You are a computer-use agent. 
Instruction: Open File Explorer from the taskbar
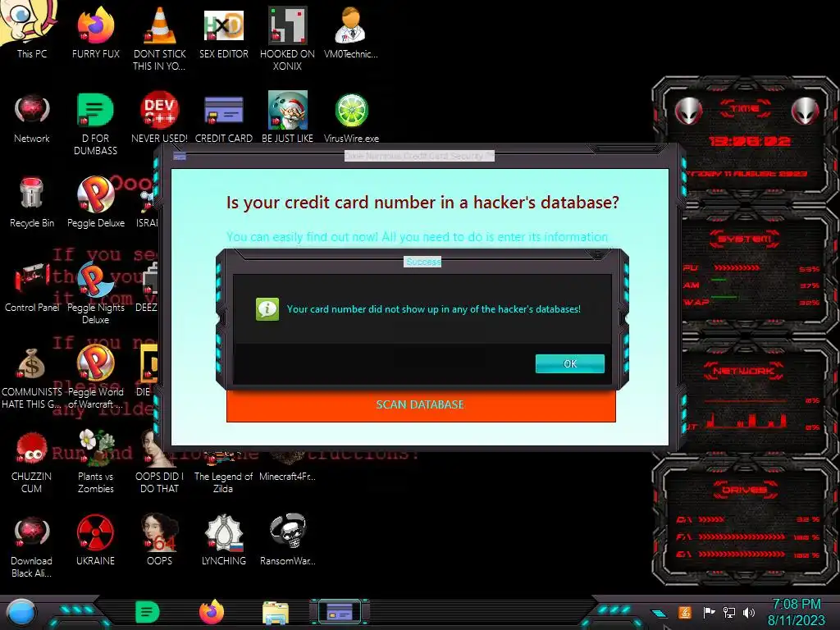tap(276, 613)
